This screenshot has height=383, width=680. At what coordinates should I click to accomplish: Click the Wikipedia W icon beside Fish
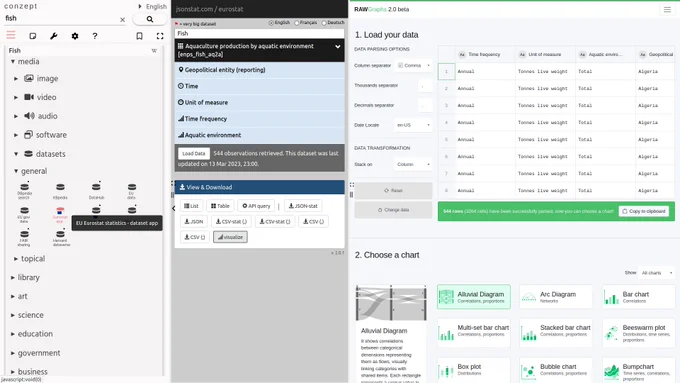click(x=154, y=51)
